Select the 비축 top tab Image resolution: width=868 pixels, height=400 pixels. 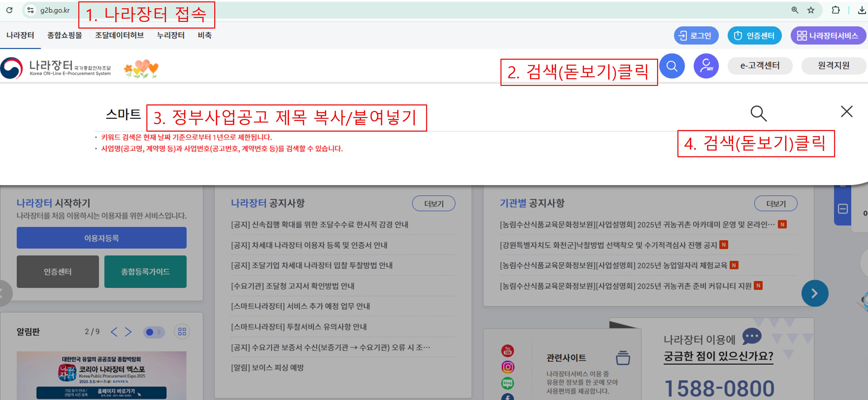205,35
